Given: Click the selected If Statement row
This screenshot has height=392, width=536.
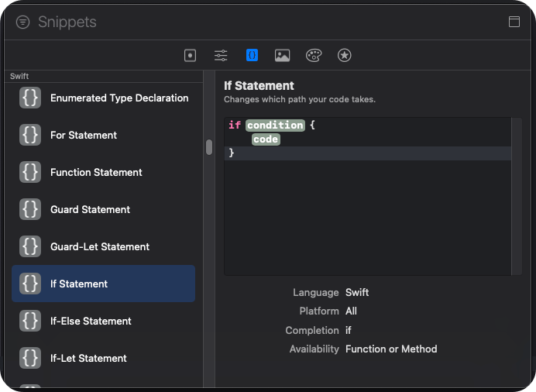Looking at the screenshot, I should [x=103, y=284].
